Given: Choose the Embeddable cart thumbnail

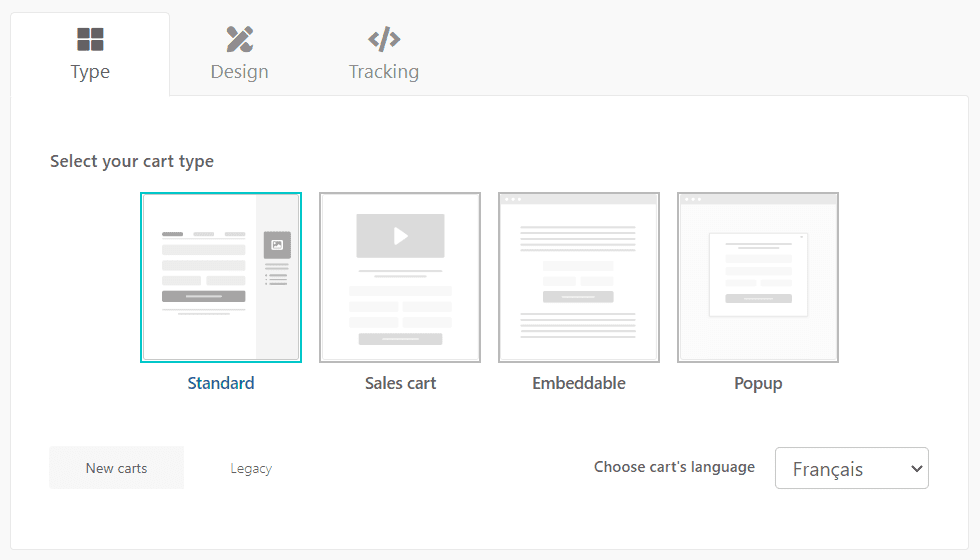Looking at the screenshot, I should click(579, 278).
